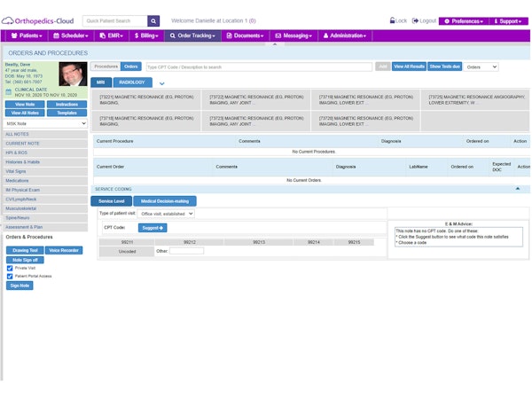Image resolution: width=532 pixels, height=399 pixels.
Task: Open the Messaging menu
Action: pos(293,35)
